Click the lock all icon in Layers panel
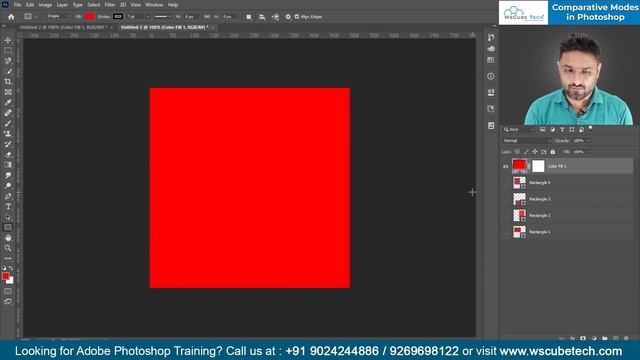Screen dimensions: 640x360 [553, 152]
